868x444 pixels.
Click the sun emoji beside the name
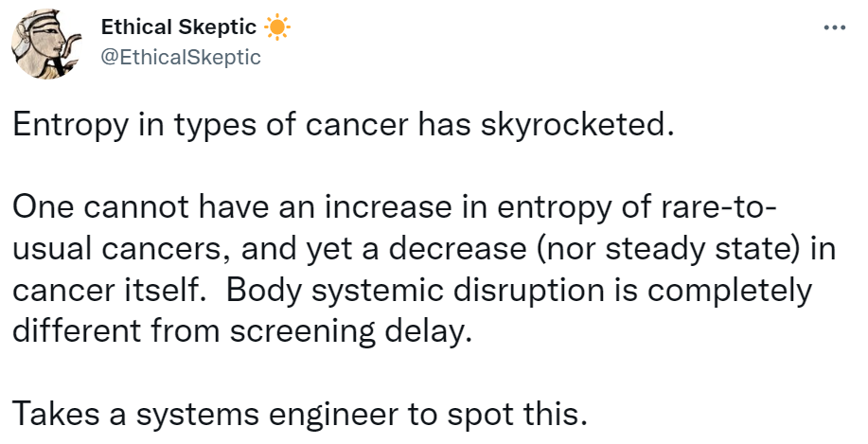[275, 28]
